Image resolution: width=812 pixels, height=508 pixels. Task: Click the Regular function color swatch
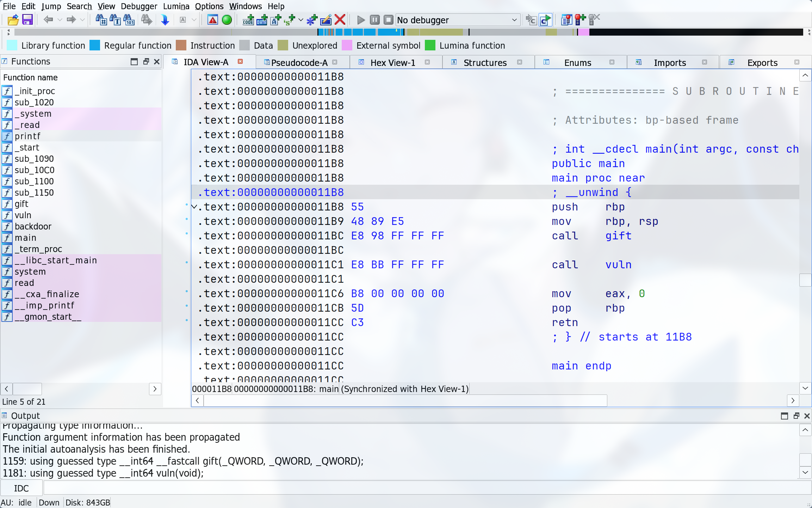coord(95,45)
